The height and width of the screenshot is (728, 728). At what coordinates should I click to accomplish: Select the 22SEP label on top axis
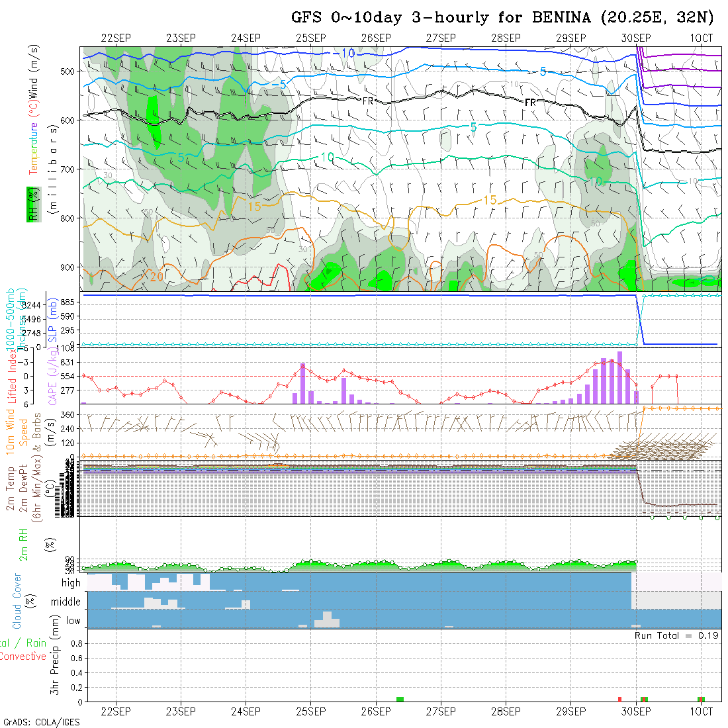click(116, 38)
